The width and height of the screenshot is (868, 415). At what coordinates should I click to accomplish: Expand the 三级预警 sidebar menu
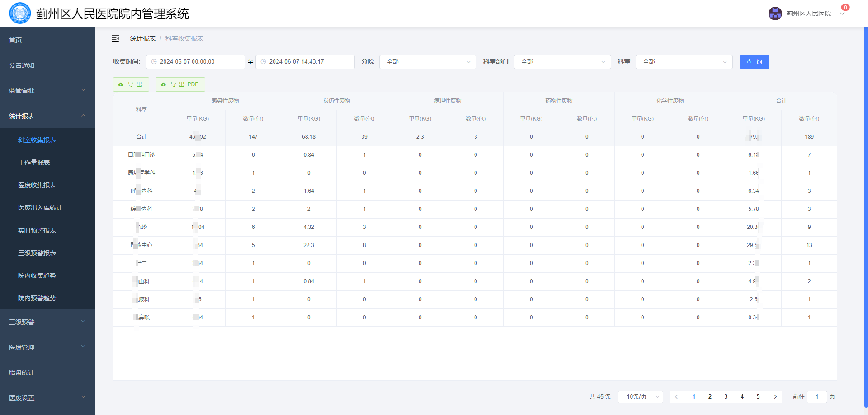[x=47, y=322]
